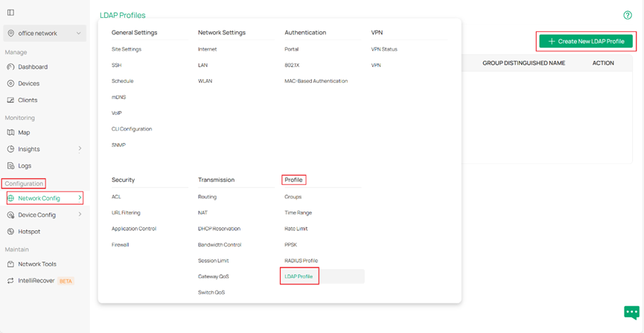Open mDNS settings
This screenshot has width=644, height=333.
pyautogui.click(x=118, y=97)
